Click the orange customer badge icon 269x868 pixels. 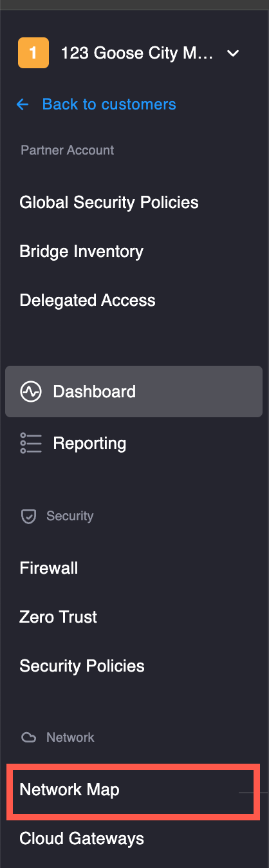tap(33, 53)
